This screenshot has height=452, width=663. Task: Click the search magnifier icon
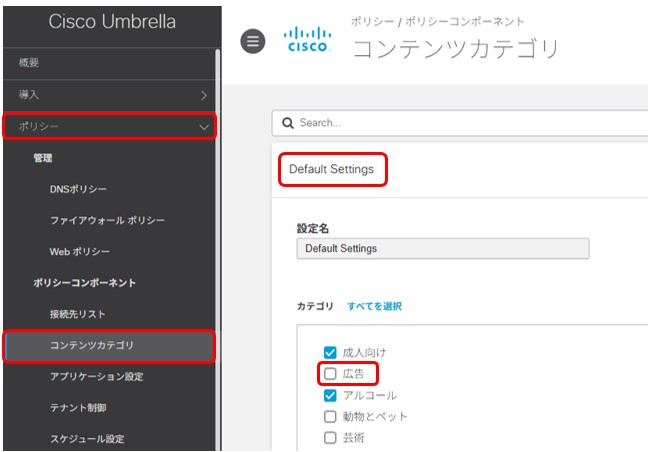[288, 123]
